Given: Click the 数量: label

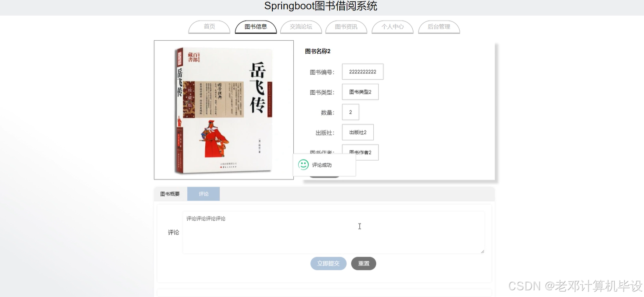Looking at the screenshot, I should coord(328,112).
